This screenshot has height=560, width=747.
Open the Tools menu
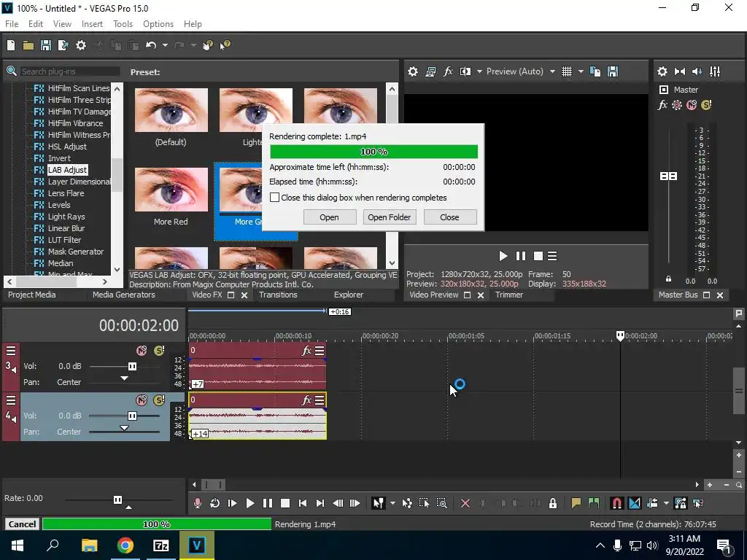123,24
